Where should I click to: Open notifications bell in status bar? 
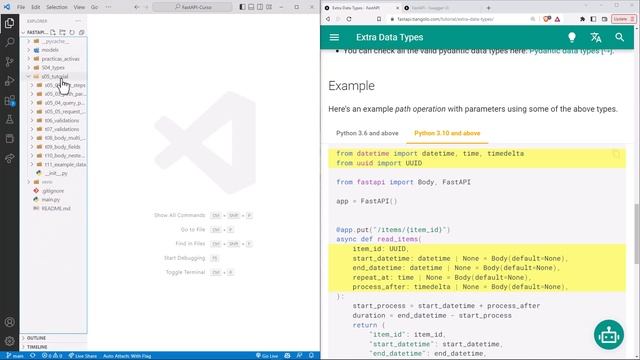point(311,356)
